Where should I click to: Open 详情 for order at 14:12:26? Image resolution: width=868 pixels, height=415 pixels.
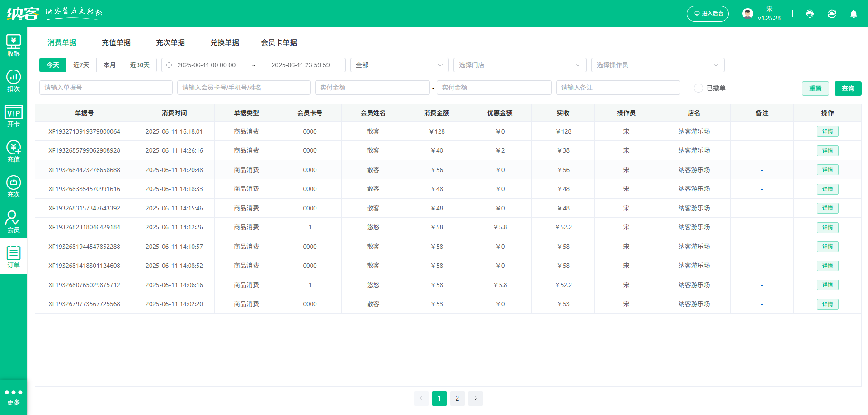pyautogui.click(x=827, y=228)
